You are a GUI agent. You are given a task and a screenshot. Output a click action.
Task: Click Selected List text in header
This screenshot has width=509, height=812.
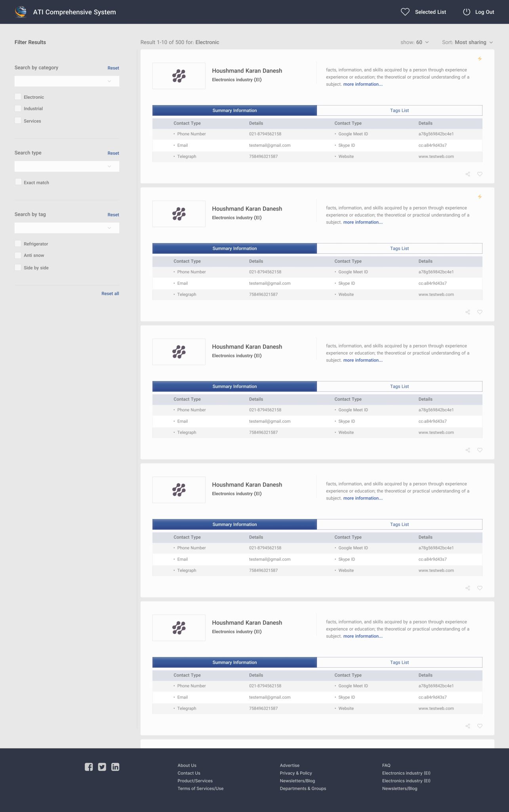431,12
